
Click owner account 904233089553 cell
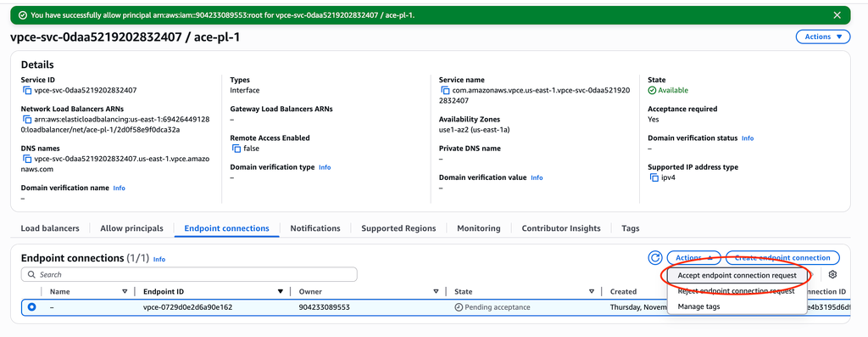[x=325, y=307]
